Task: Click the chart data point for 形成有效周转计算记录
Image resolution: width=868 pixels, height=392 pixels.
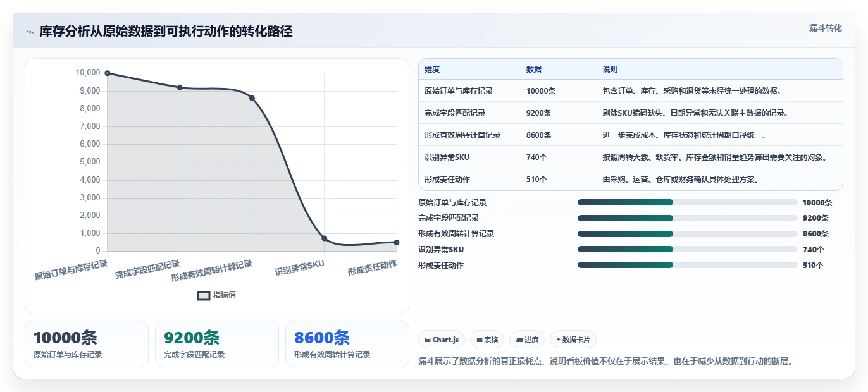Action: (x=252, y=98)
